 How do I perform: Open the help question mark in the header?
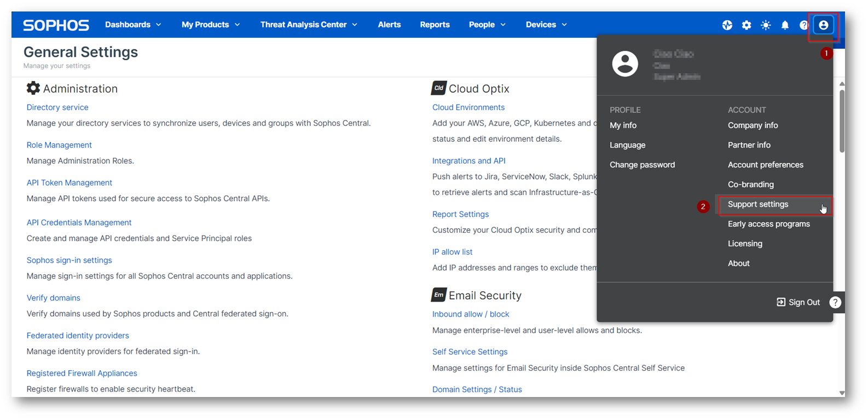803,25
